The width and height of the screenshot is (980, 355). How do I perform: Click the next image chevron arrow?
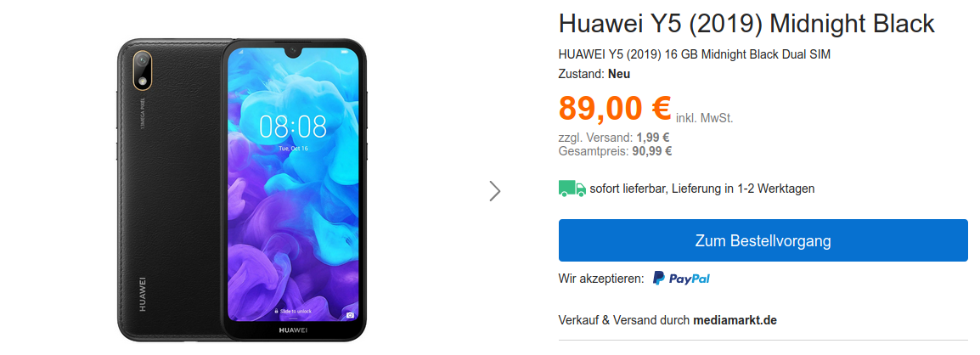pos(495,191)
